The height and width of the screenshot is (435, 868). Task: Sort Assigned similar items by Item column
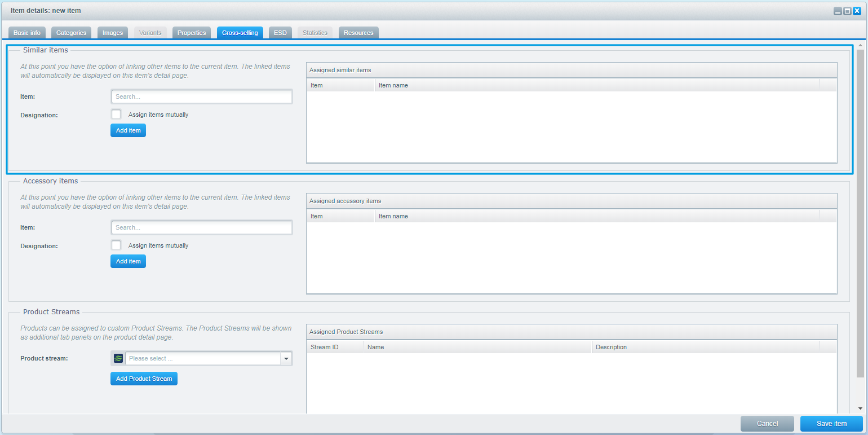[x=341, y=85]
